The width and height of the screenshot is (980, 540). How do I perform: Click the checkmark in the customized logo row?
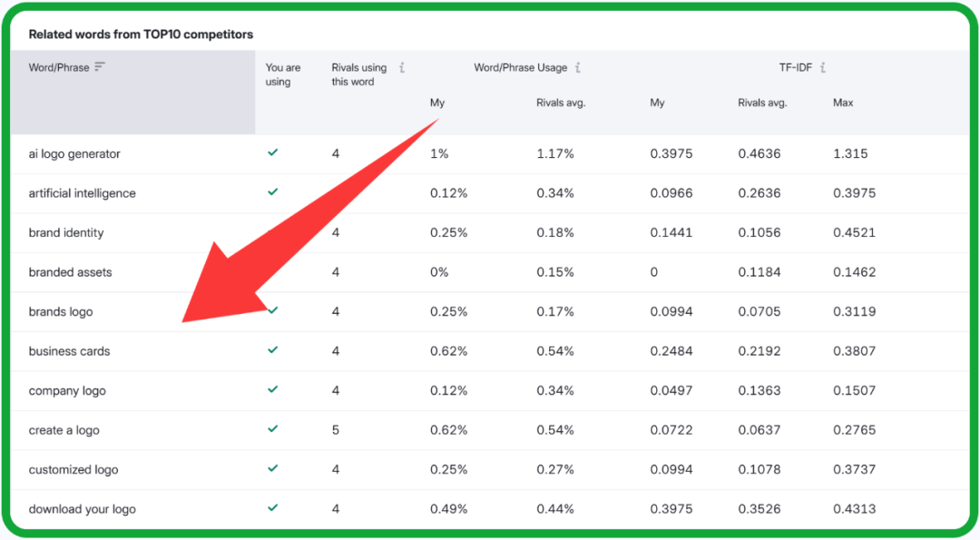pyautogui.click(x=272, y=468)
